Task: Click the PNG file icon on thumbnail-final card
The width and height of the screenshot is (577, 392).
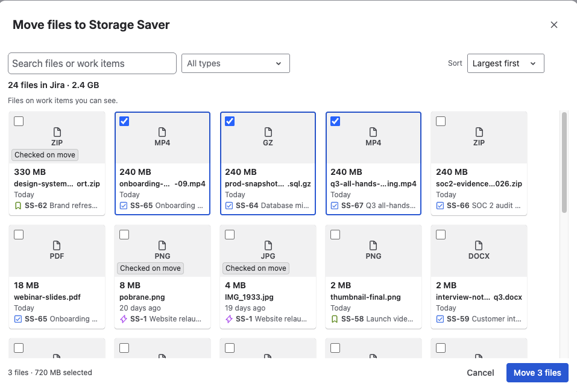Action: 373,245
